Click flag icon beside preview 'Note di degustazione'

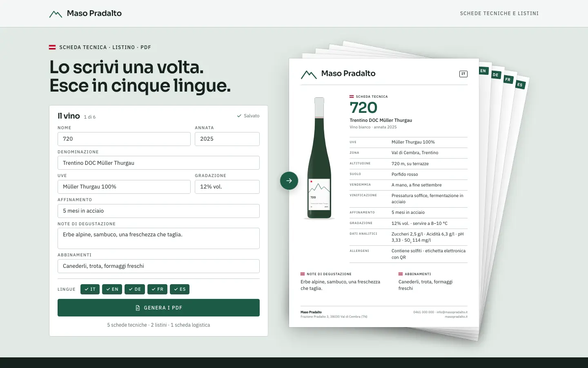(x=303, y=274)
